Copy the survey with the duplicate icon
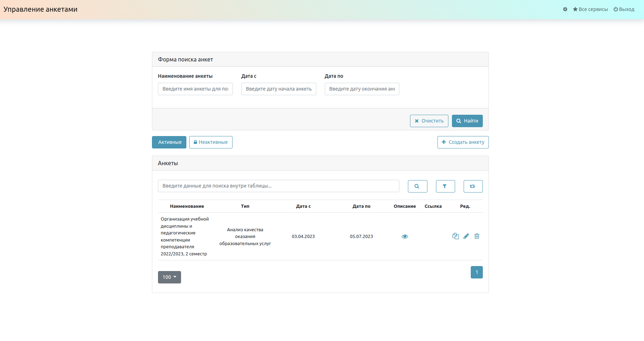 [455, 236]
